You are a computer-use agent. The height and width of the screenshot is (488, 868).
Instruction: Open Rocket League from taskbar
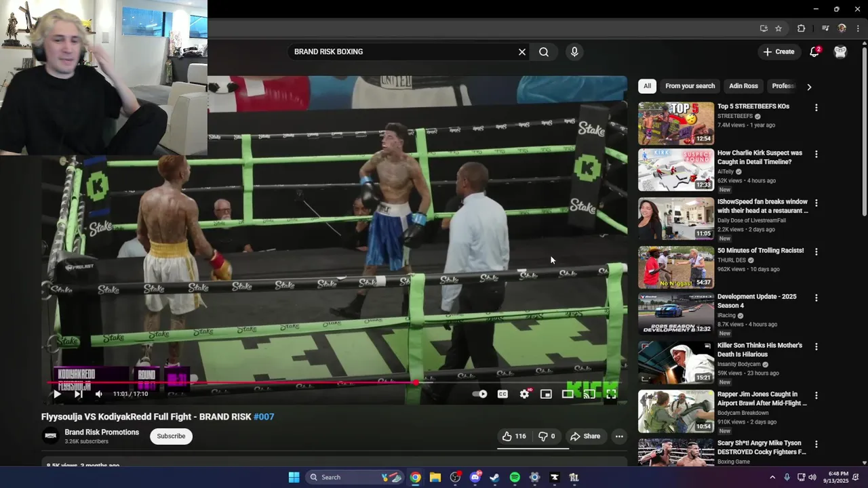click(574, 477)
